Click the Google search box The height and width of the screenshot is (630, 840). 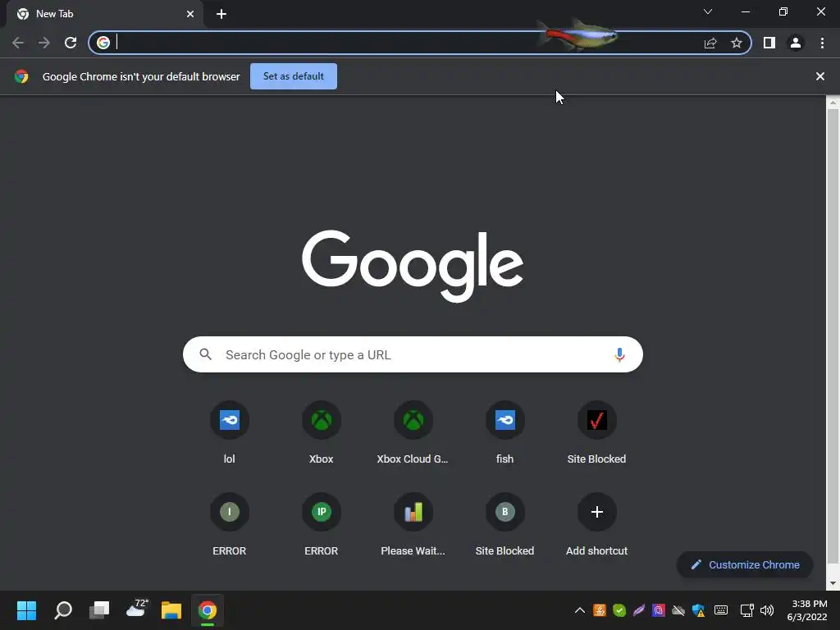click(413, 354)
